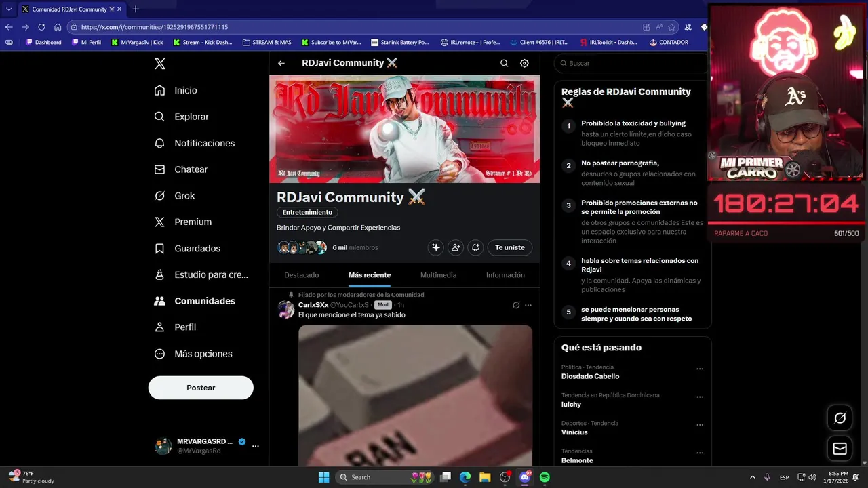868x488 pixels.
Task: Open more options for Vinicius trend
Action: coord(700,425)
